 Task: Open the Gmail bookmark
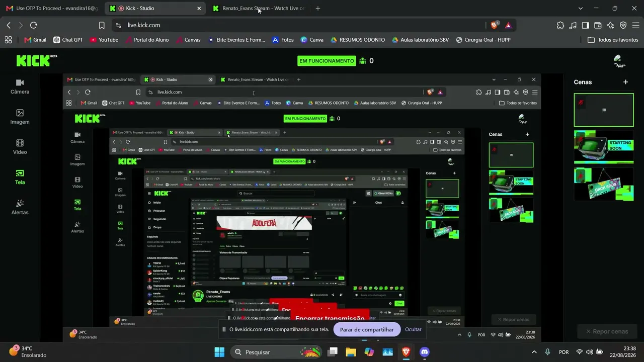(x=35, y=40)
